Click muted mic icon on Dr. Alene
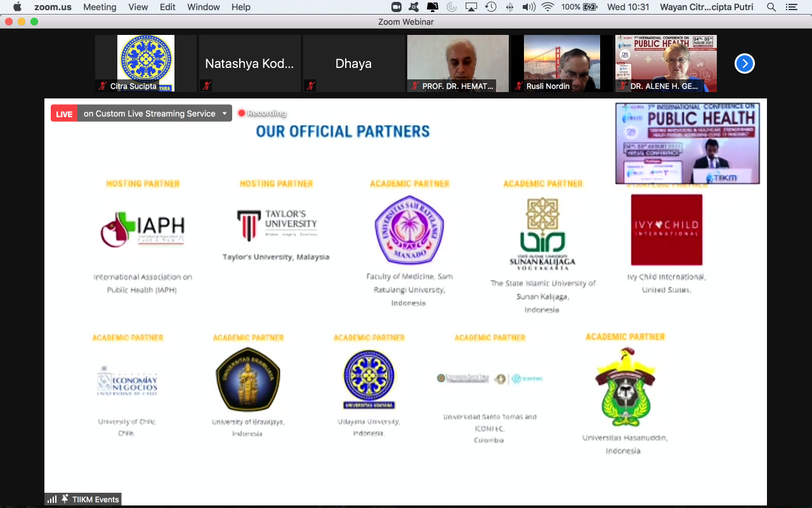Viewport: 812px width, 508px height. pyautogui.click(x=622, y=86)
